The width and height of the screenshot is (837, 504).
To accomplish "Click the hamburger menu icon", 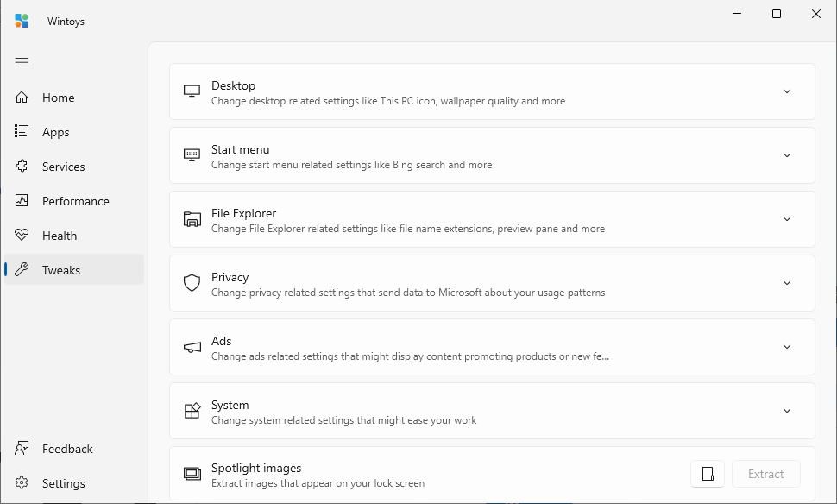I will [22, 62].
